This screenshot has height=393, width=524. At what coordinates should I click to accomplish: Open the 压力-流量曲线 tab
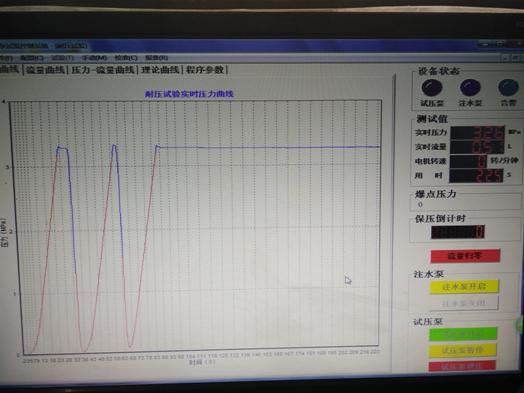click(103, 70)
